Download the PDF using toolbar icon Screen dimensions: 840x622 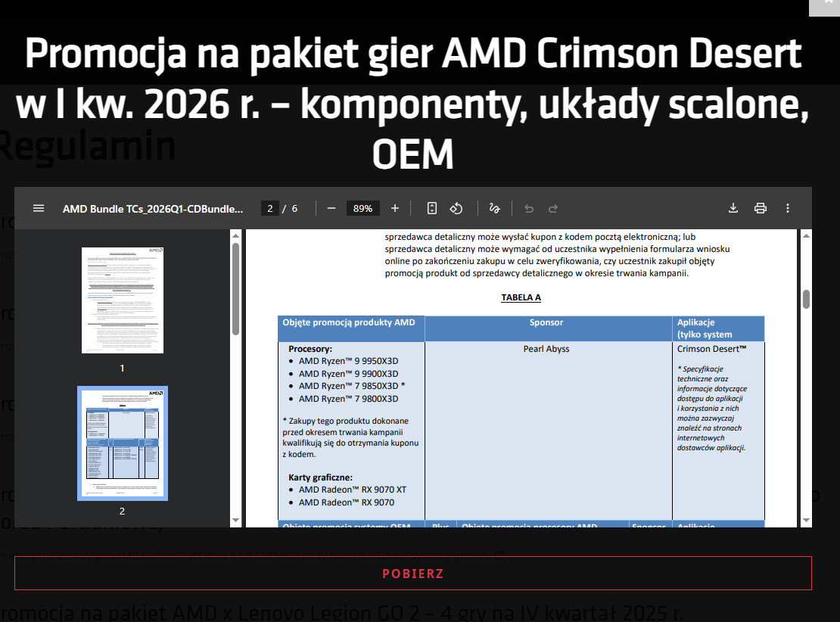click(733, 208)
